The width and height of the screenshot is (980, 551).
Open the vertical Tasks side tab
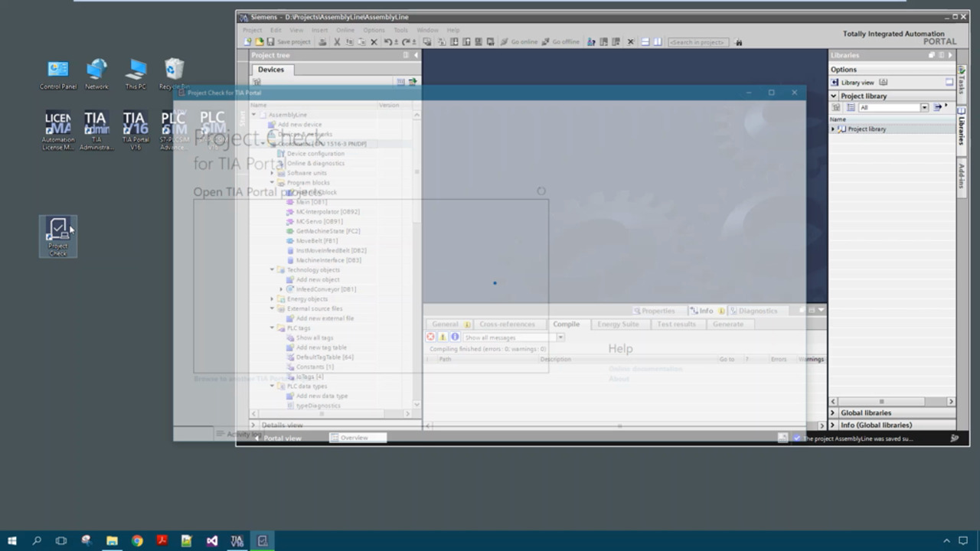962,80
